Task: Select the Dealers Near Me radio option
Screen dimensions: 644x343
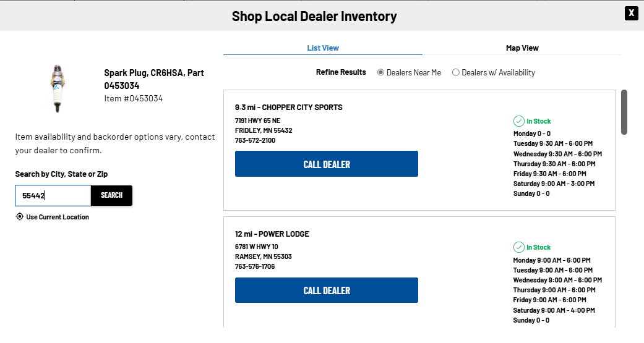Action: (x=381, y=72)
